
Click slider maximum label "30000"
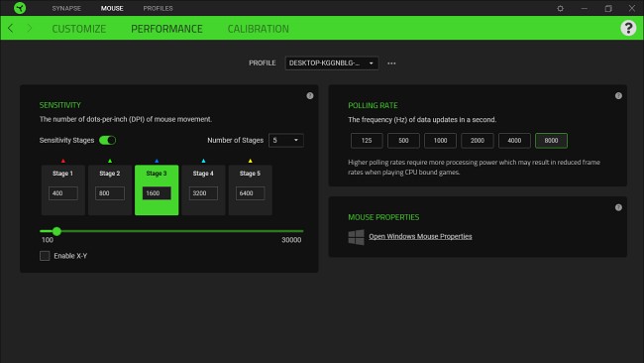[291, 240]
